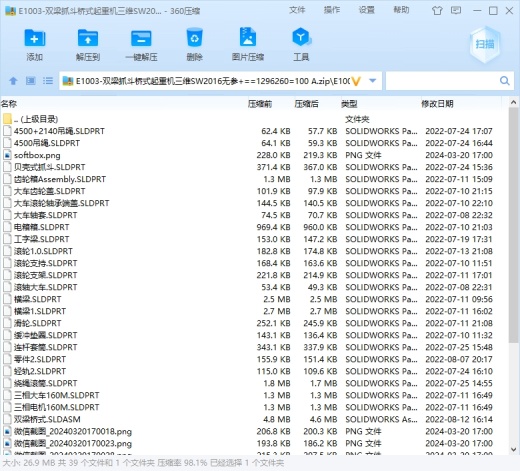Sort by 压缩后 column header
This screenshot has width=520, height=471.
(x=307, y=104)
